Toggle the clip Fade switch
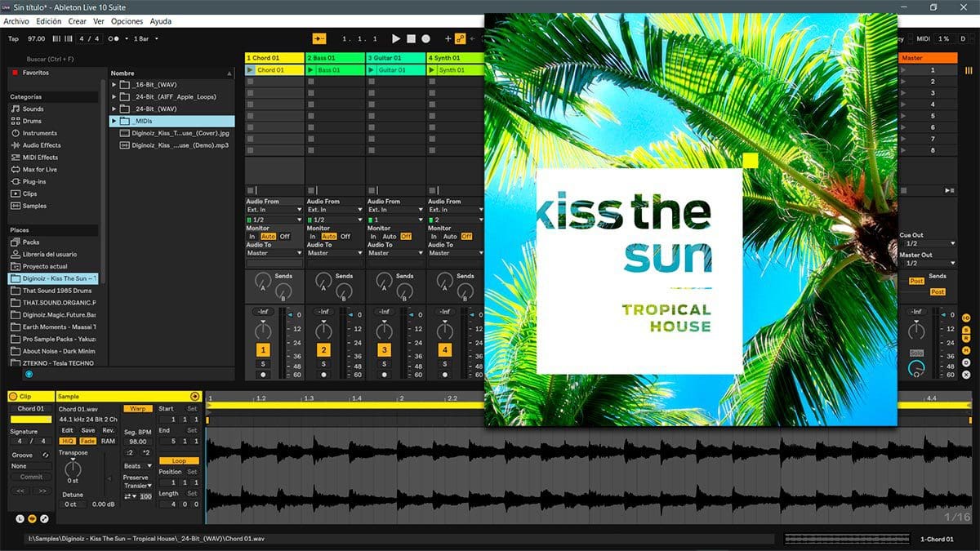Screen dimensions: 980x551 (x=88, y=441)
